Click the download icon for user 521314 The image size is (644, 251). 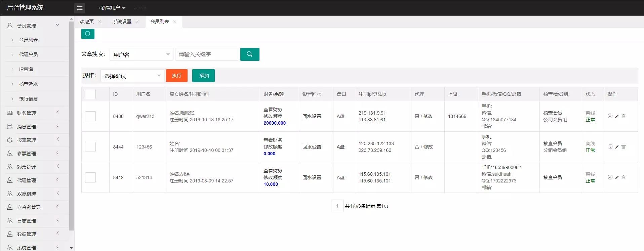click(610, 177)
